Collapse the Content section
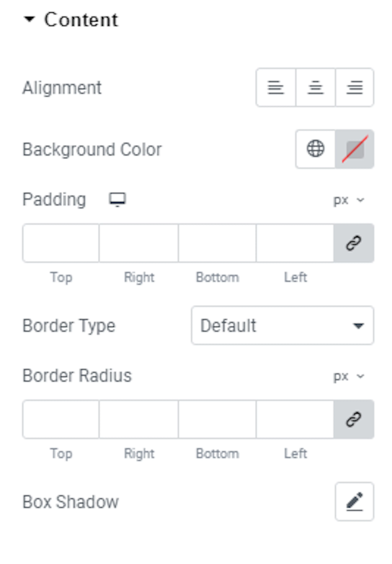 71,19
